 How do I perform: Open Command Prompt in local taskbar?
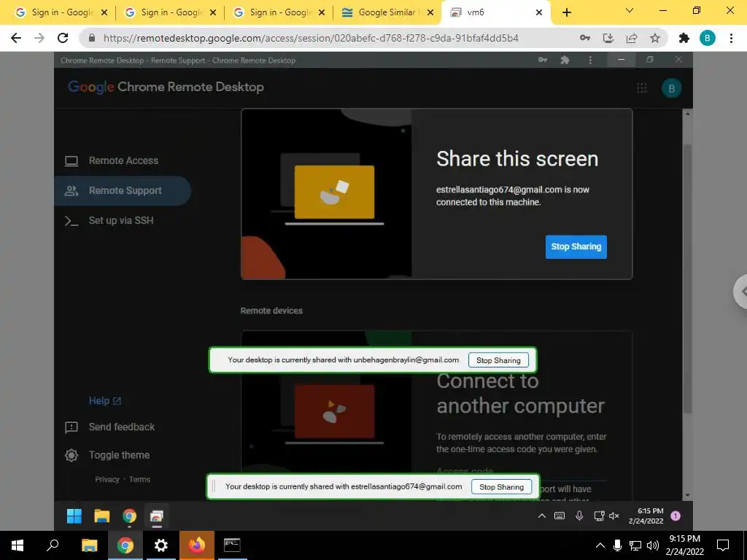232,545
